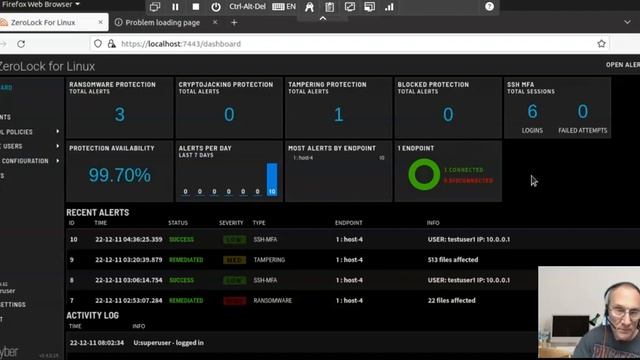This screenshot has width=640, height=360.
Task: Click the 99.70% protection availability value
Action: tap(120, 175)
